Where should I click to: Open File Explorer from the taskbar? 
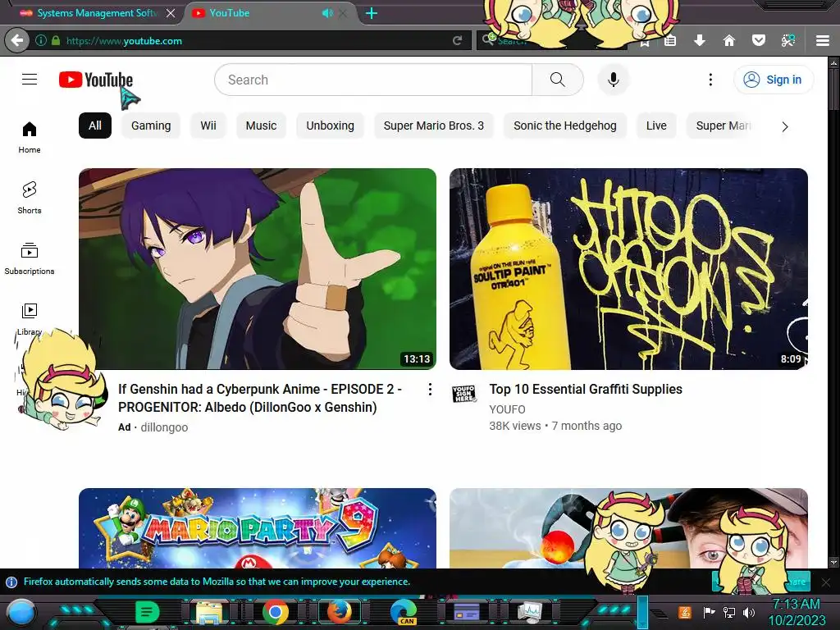[x=209, y=612]
